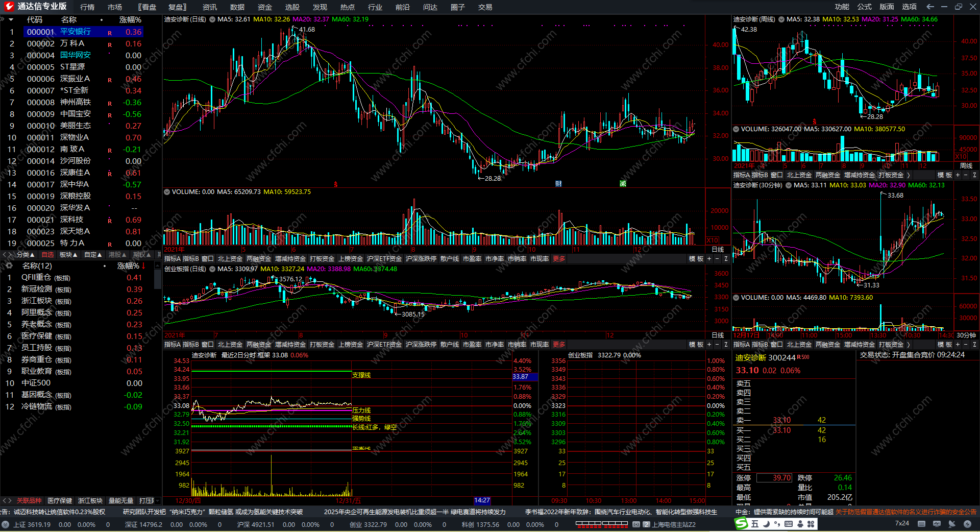Expand the 期权 dropdown tab
The image size is (980, 532).
coord(142,255)
